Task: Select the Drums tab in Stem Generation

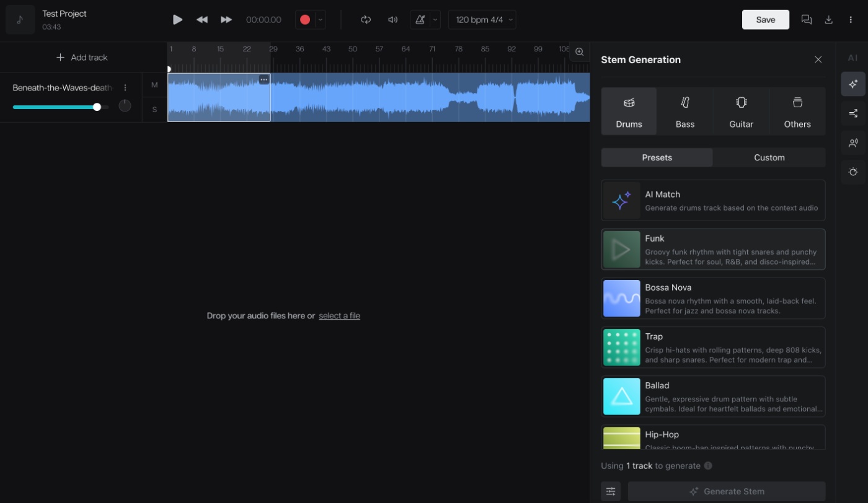Action: pyautogui.click(x=629, y=112)
